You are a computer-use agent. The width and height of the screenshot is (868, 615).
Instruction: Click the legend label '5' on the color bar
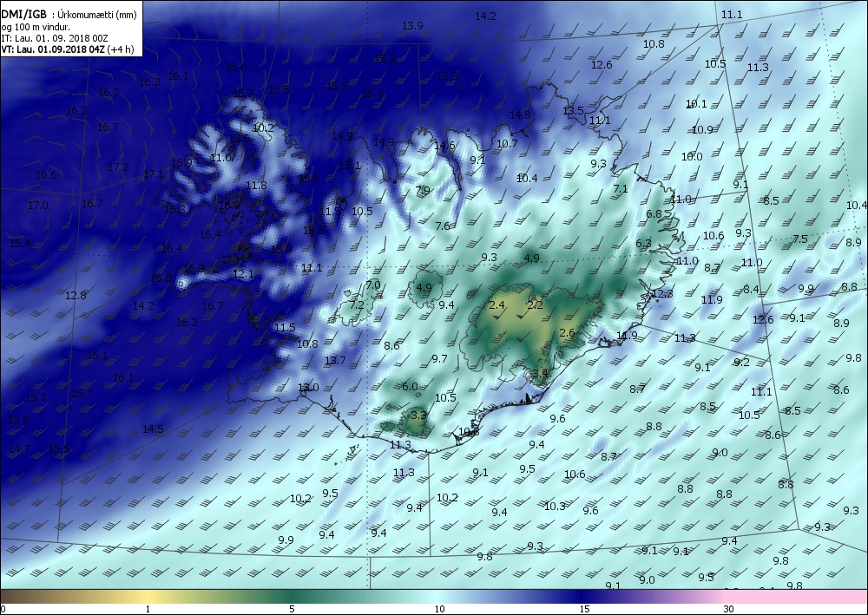(292, 609)
